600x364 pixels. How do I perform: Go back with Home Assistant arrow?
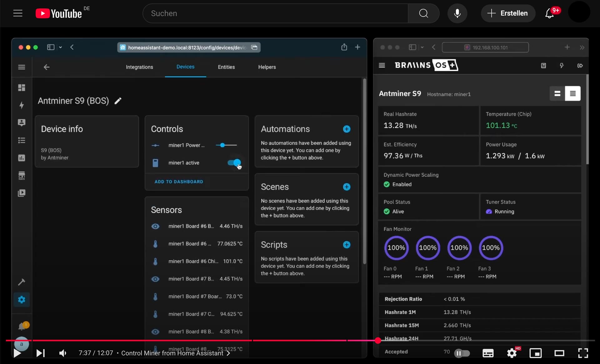(x=47, y=67)
